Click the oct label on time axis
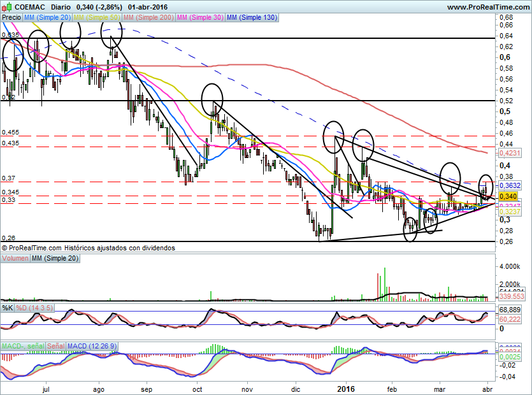The width and height of the screenshot is (532, 395). (x=197, y=389)
